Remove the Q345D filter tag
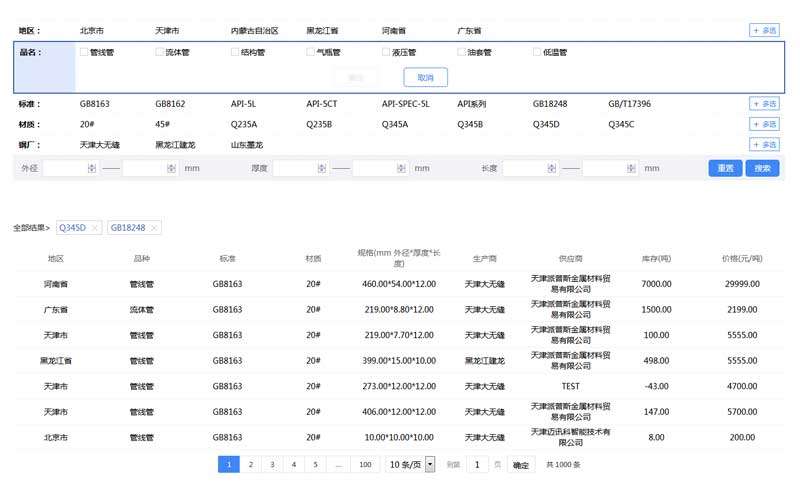The image size is (800, 504). pos(95,228)
